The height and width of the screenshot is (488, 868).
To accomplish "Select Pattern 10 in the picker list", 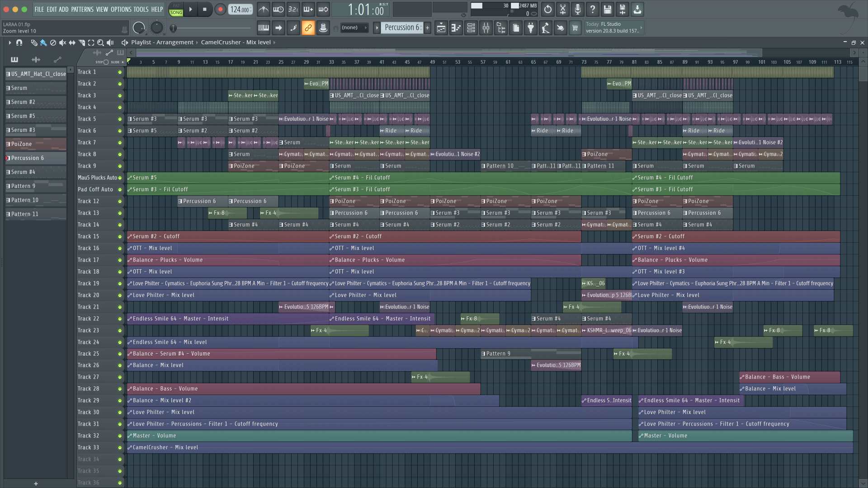I will pos(36,200).
